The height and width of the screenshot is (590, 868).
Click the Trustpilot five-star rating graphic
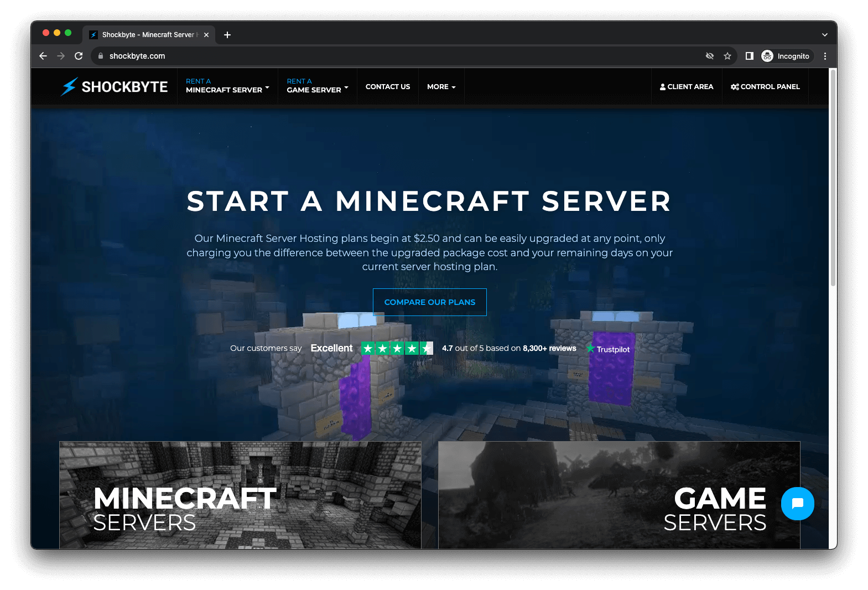point(397,348)
